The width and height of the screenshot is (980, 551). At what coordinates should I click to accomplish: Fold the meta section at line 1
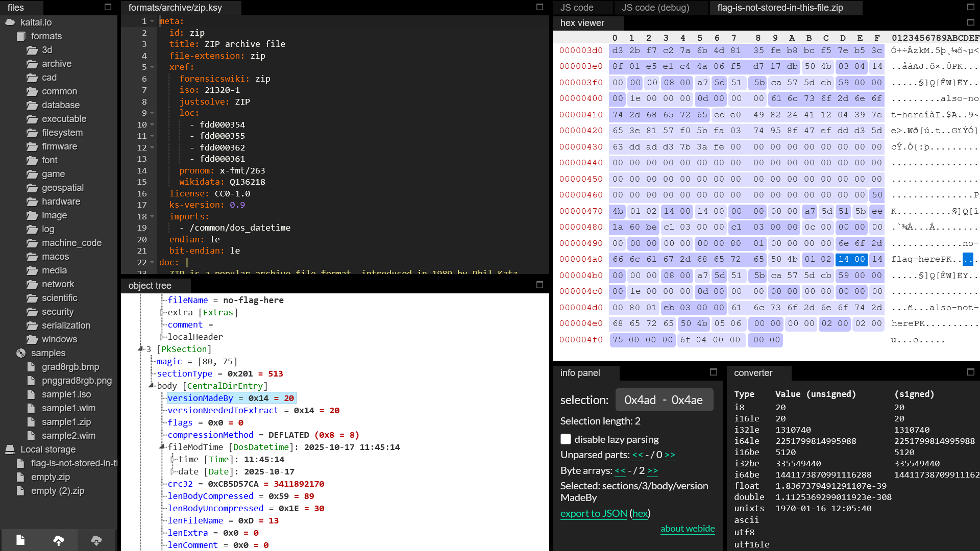(x=152, y=21)
